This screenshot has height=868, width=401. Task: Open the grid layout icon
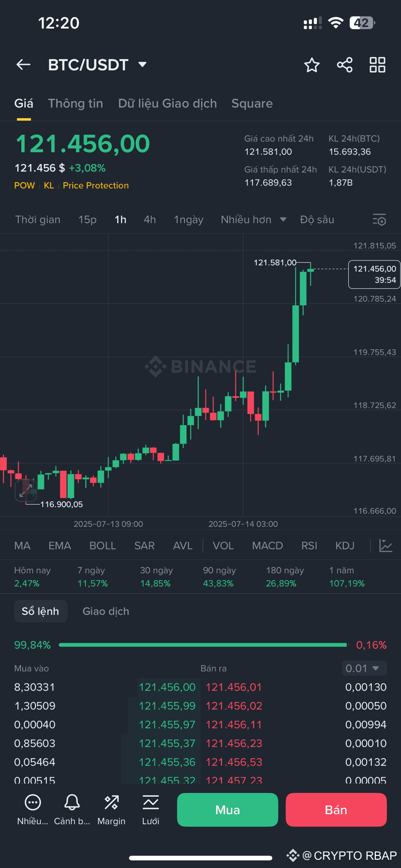point(377,65)
